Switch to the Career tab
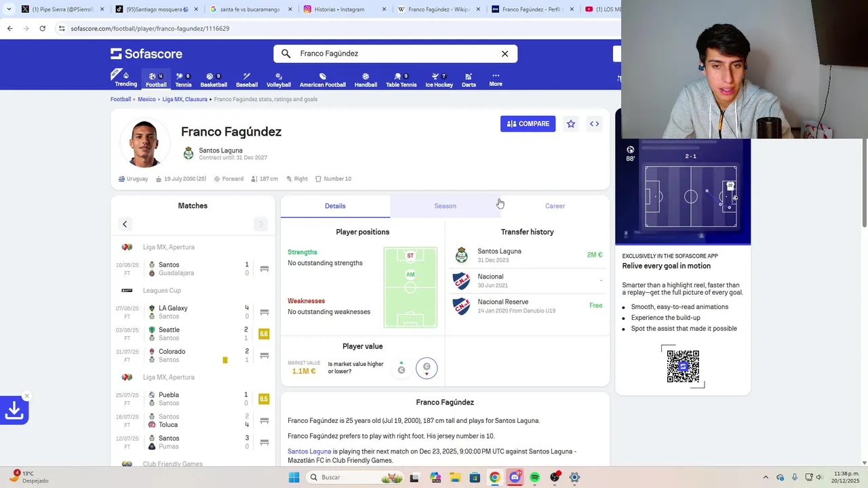Image resolution: width=868 pixels, height=488 pixels. [x=555, y=206]
